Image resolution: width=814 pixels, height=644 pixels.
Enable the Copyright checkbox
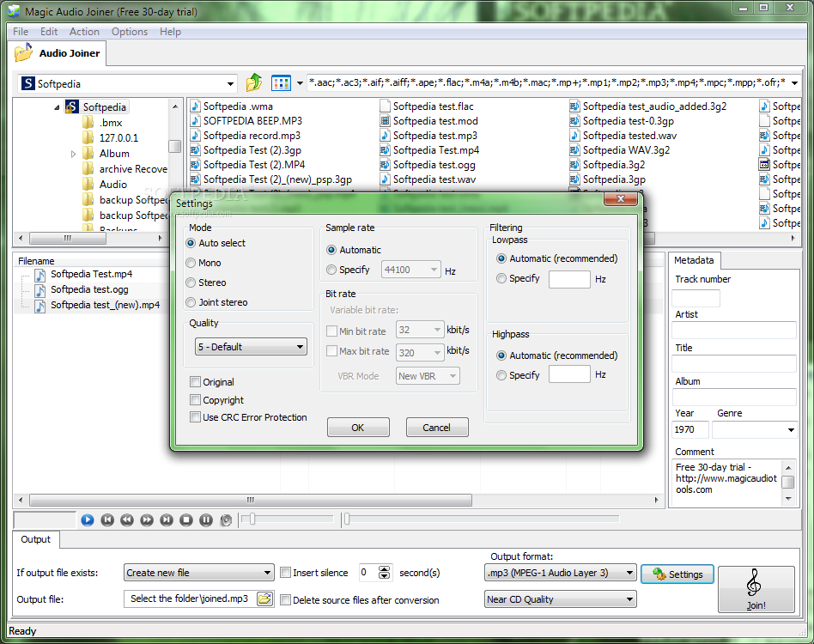click(x=195, y=399)
